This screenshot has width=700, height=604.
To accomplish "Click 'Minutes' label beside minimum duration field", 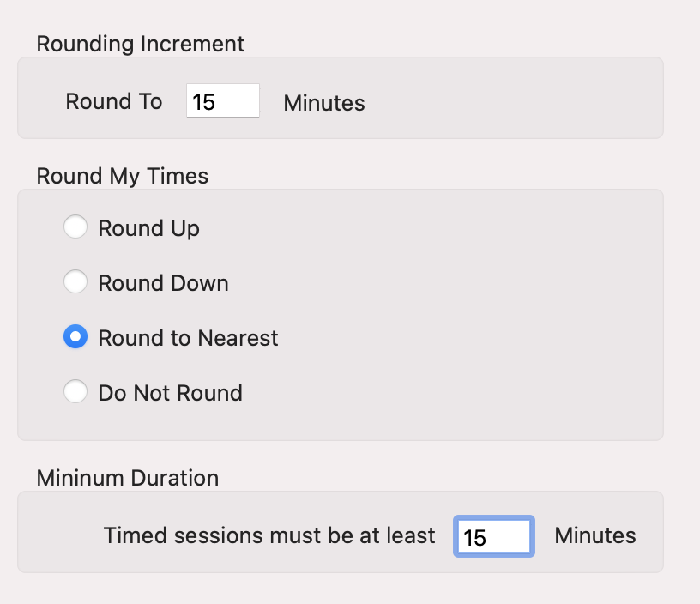I will click(594, 536).
